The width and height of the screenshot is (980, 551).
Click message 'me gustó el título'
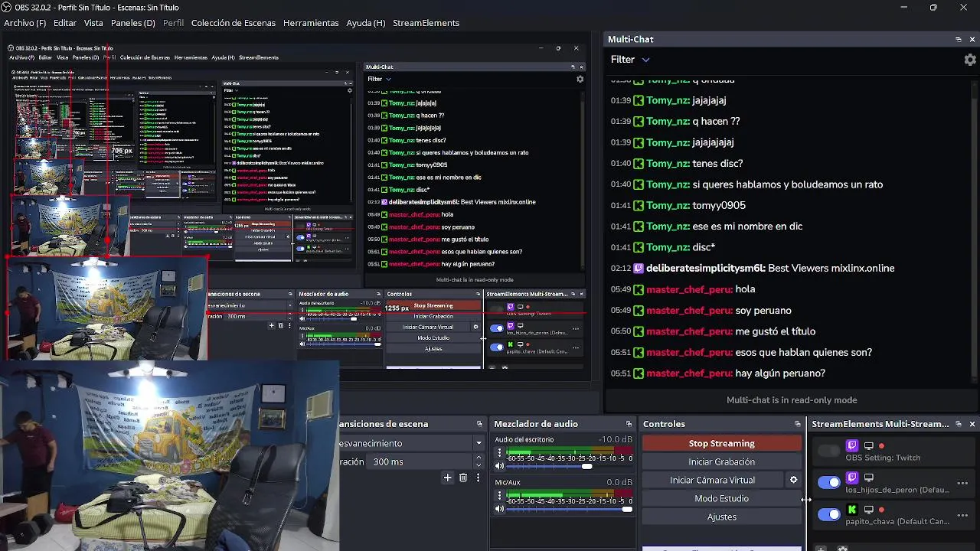pos(775,331)
